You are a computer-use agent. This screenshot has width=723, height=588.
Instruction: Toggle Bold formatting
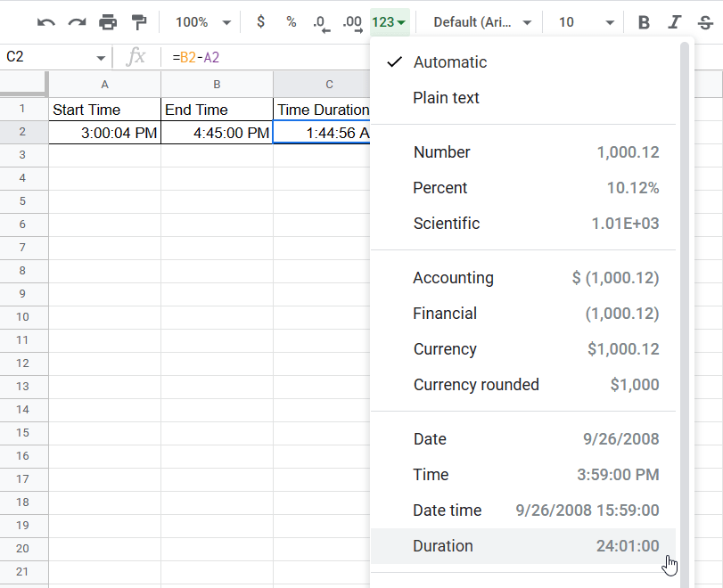(644, 21)
